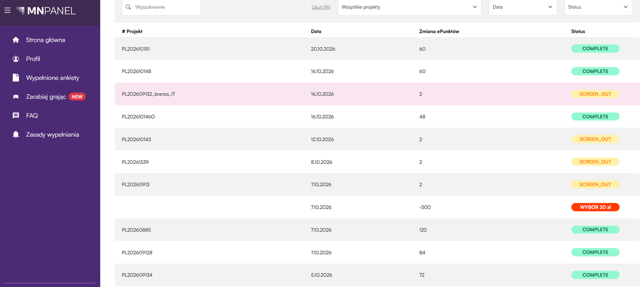Screen dimensions: 644x287
Task: Select project PL20260913
Action: pyautogui.click(x=136, y=184)
